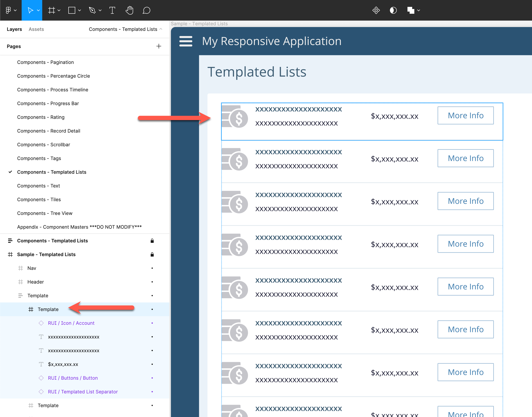Toggle lock on Components - Templated Lists layer
This screenshot has height=417, width=532.
[x=152, y=241]
